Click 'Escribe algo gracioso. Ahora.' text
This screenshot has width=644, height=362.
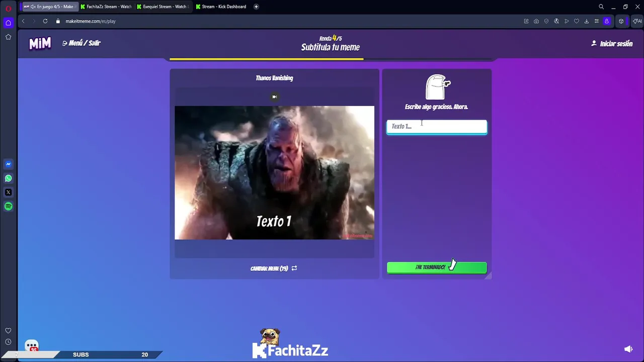(436, 107)
